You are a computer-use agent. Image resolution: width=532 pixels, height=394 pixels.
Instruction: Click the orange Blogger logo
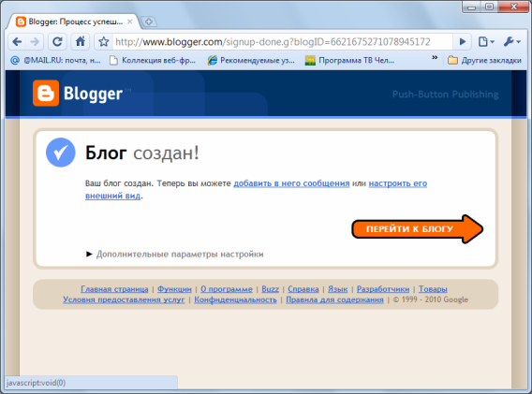(46, 94)
